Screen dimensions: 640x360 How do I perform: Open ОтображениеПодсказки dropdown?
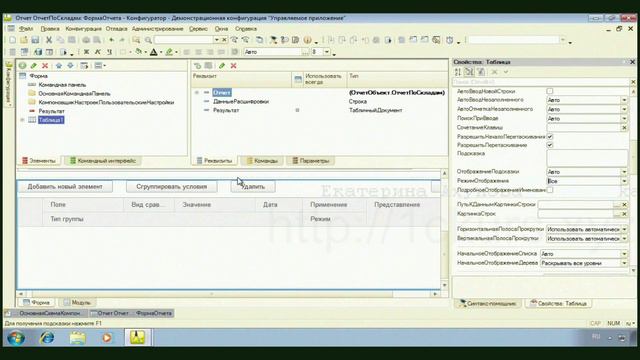click(624, 172)
